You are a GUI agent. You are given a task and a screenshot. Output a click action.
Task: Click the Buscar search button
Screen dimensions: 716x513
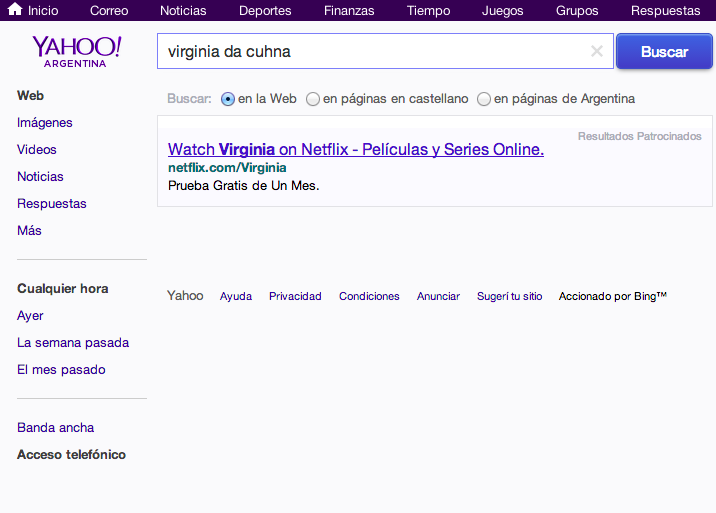664,51
